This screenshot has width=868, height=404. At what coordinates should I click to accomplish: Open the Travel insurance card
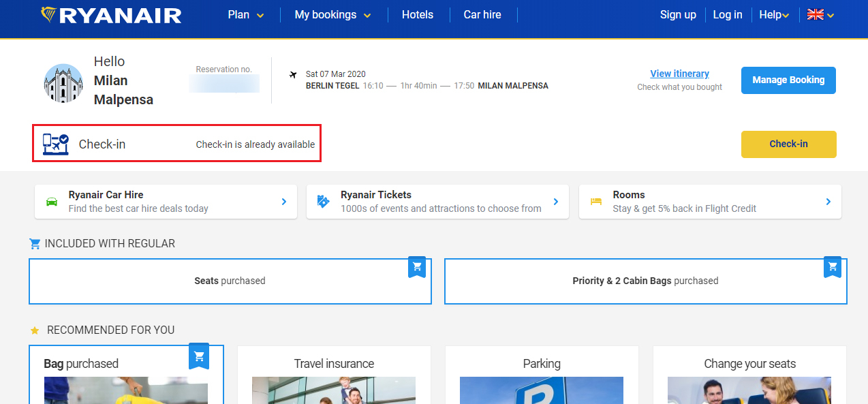(334, 375)
